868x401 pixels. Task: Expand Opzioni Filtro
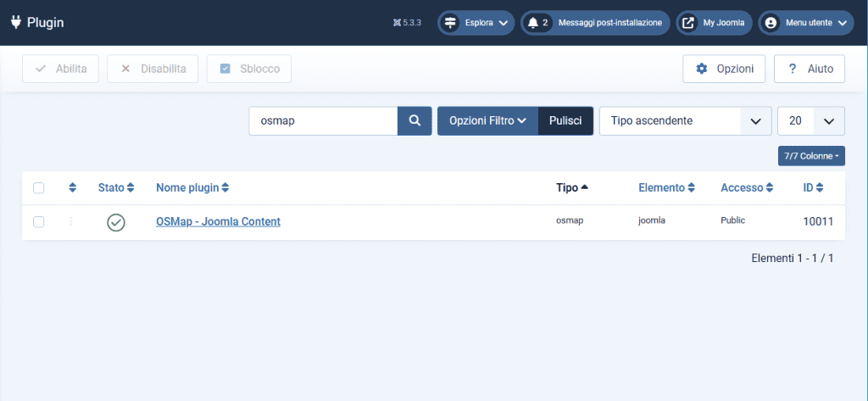point(487,120)
